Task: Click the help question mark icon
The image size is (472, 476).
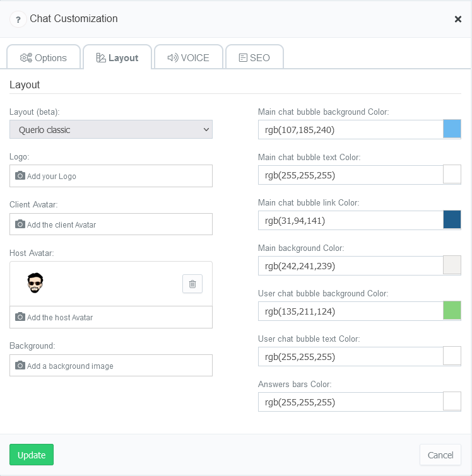Action: 18,20
